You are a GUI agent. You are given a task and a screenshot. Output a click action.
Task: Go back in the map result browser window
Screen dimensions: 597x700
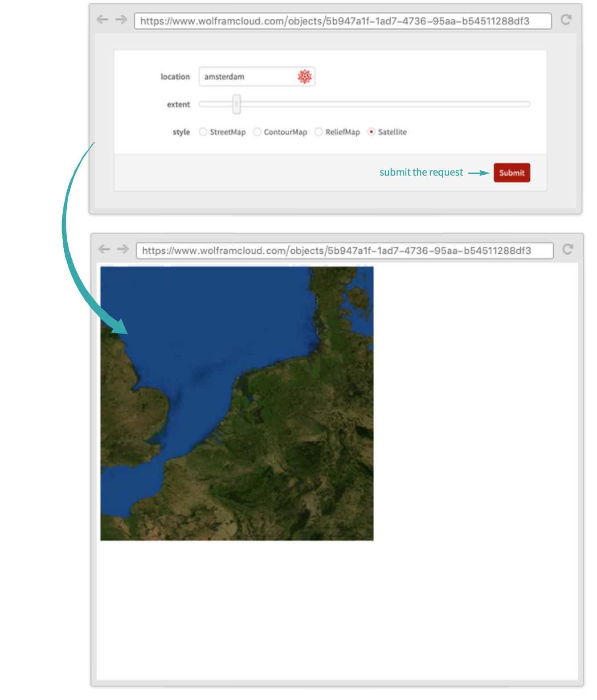(104, 249)
